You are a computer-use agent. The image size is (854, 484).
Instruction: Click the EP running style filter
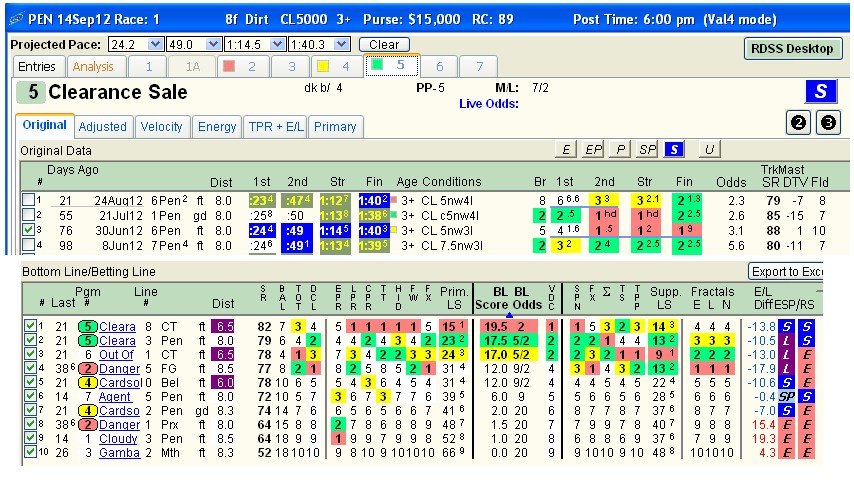coord(593,149)
